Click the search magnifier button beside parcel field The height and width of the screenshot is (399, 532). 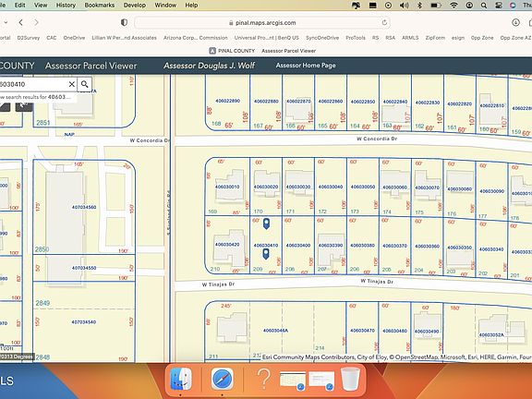click(84, 84)
